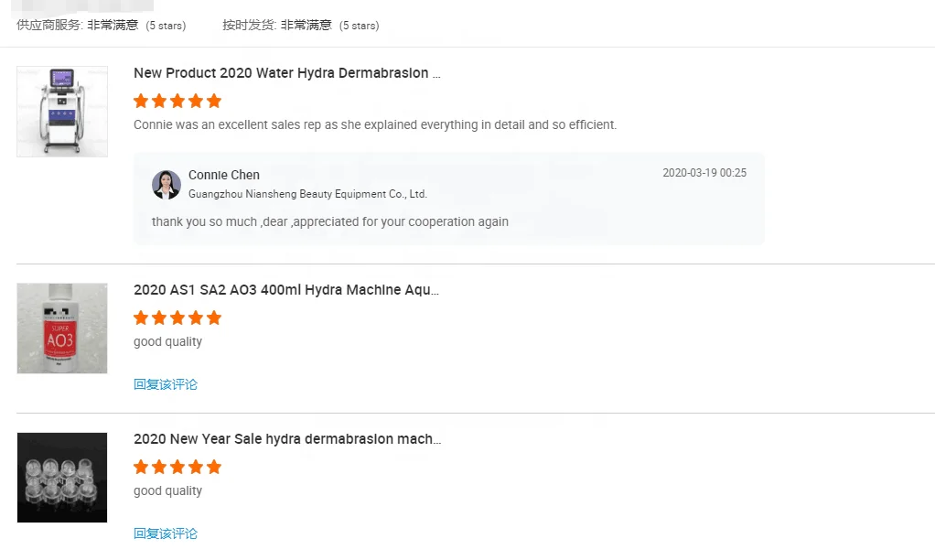Click the first star on the New Year Sale review
Image resolution: width=935 pixels, height=560 pixels.
(x=141, y=467)
